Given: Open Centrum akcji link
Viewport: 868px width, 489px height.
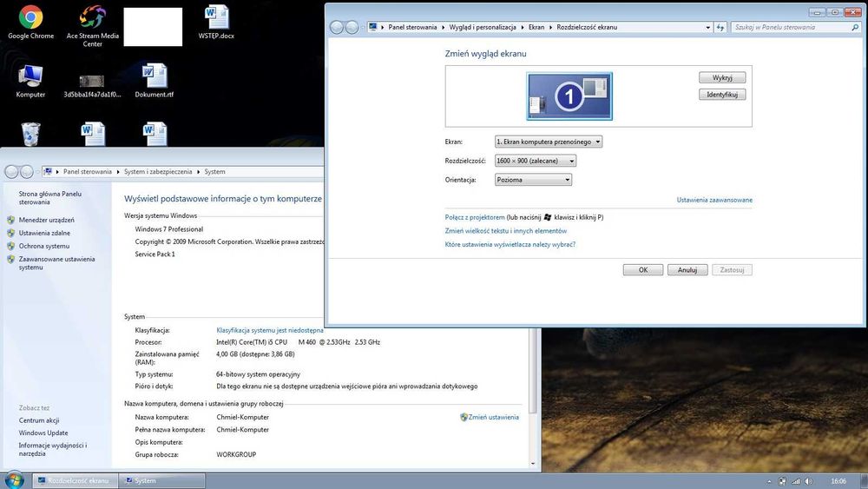Looking at the screenshot, I should pyautogui.click(x=39, y=420).
